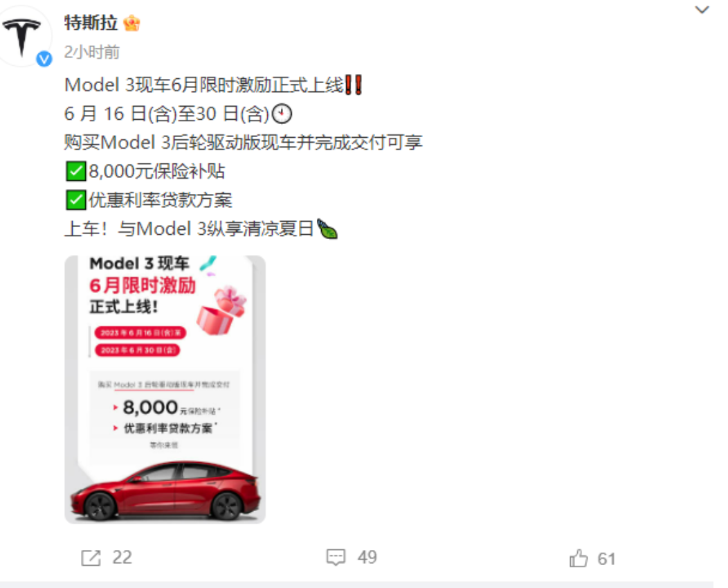This screenshot has width=728, height=588.
Task: Open comments via speech bubble icon
Action: (x=336, y=557)
